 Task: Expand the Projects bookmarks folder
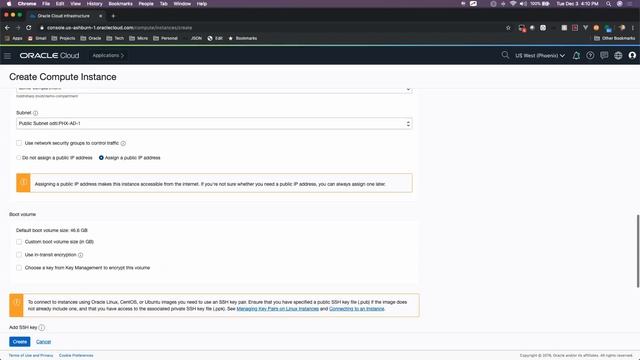(x=63, y=38)
